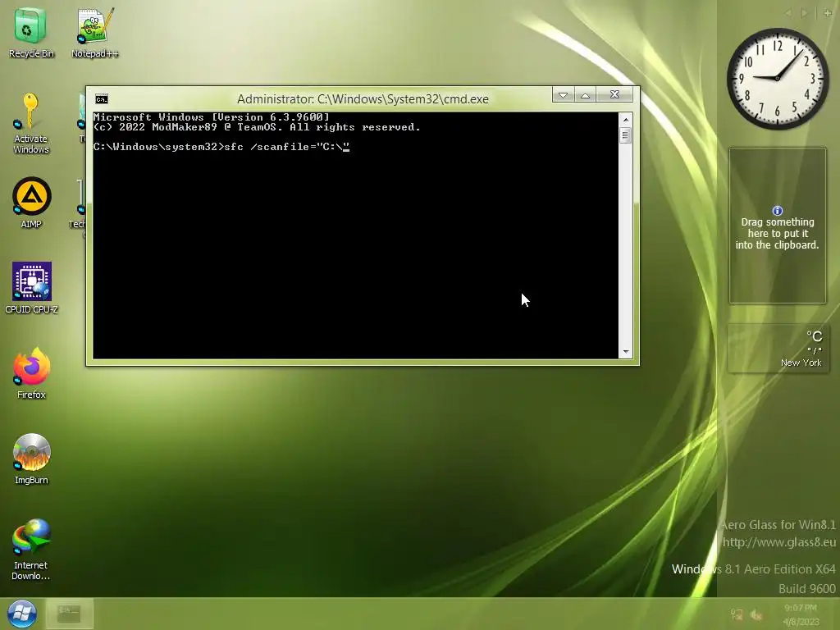Image resolution: width=840 pixels, height=630 pixels.
Task: Minimize the Administrator cmd.exe window
Action: [x=563, y=95]
